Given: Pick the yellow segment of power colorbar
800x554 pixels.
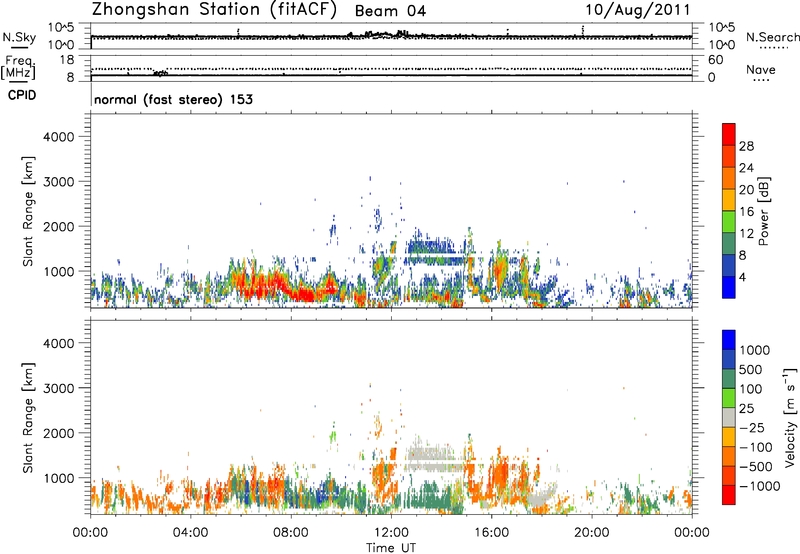Looking at the screenshot, I should [x=729, y=199].
